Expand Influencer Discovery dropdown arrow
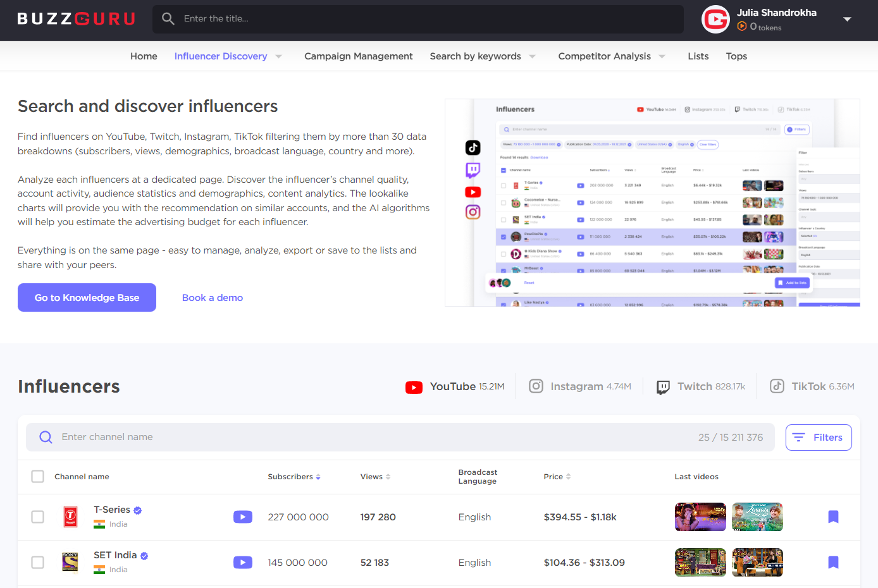Viewport: 878px width, 588px height. pyautogui.click(x=278, y=56)
